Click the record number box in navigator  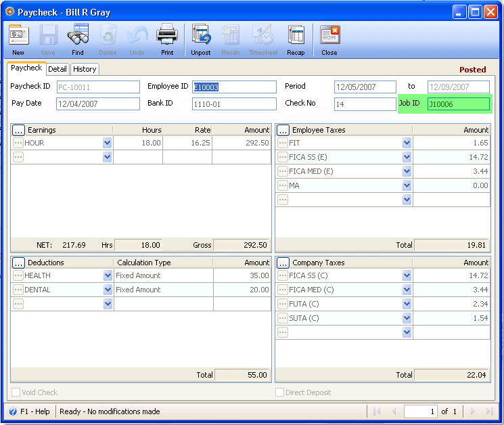pos(420,411)
